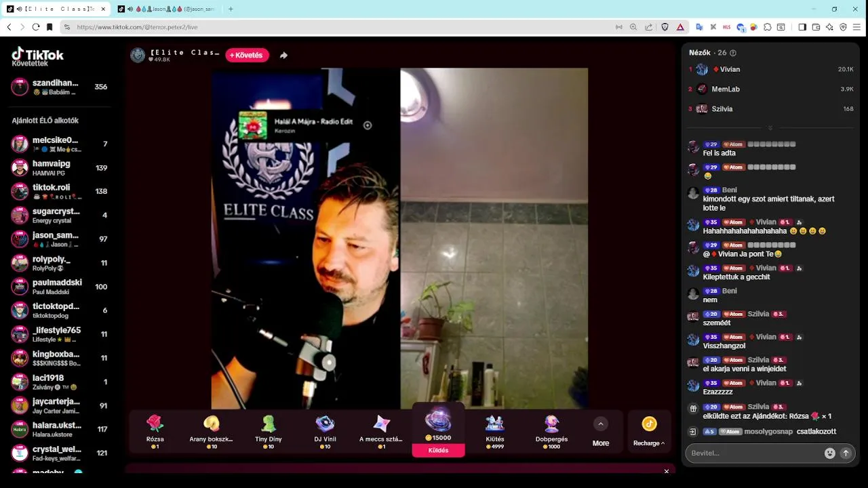This screenshot has width=868, height=488.
Task: Click the Követés follow button
Action: click(247, 56)
